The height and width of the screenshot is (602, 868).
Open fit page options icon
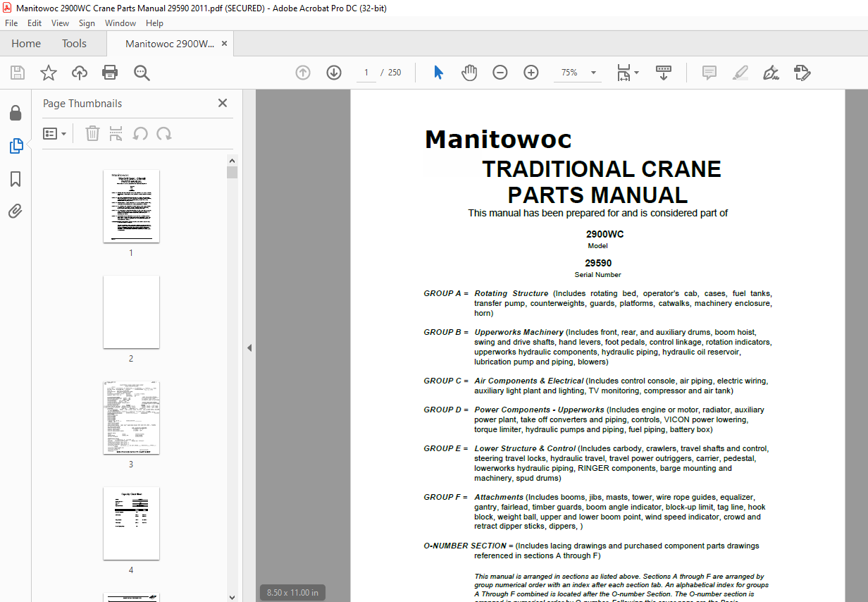tap(627, 73)
